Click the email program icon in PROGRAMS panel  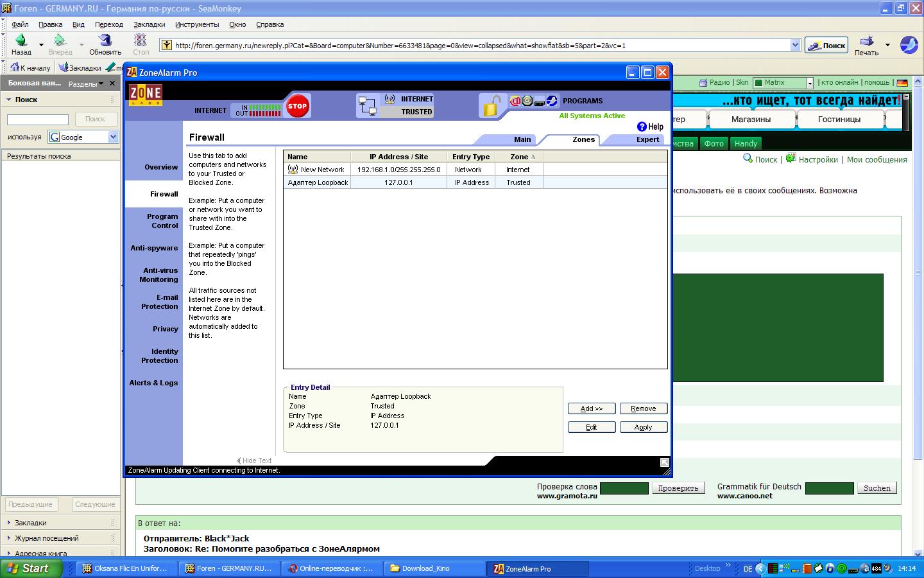tap(515, 101)
